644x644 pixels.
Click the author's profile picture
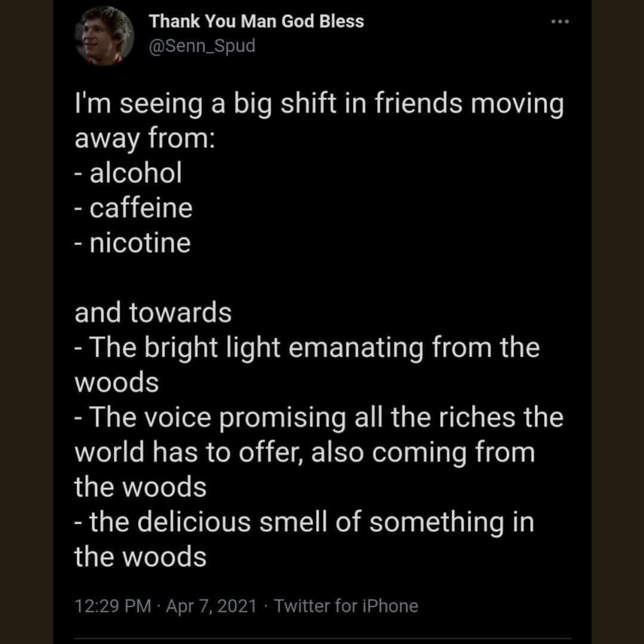pyautogui.click(x=104, y=37)
